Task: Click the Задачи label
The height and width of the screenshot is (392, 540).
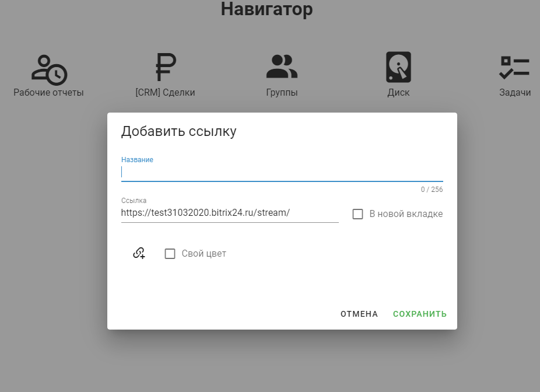Action: click(515, 93)
